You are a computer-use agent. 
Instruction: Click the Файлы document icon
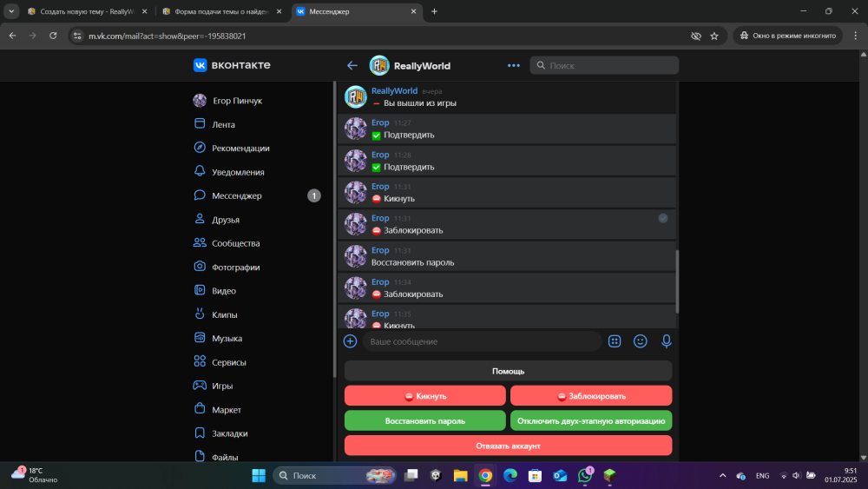click(x=200, y=456)
